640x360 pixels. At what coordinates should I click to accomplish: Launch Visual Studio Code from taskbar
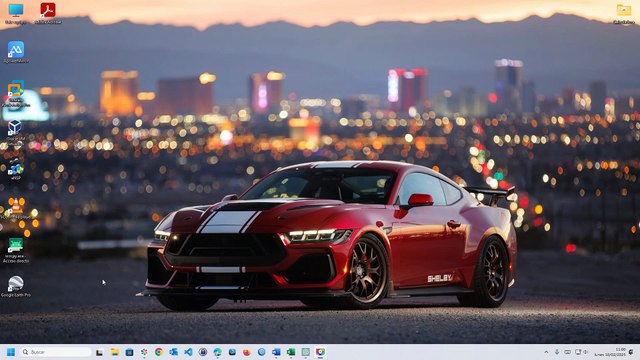click(188, 352)
